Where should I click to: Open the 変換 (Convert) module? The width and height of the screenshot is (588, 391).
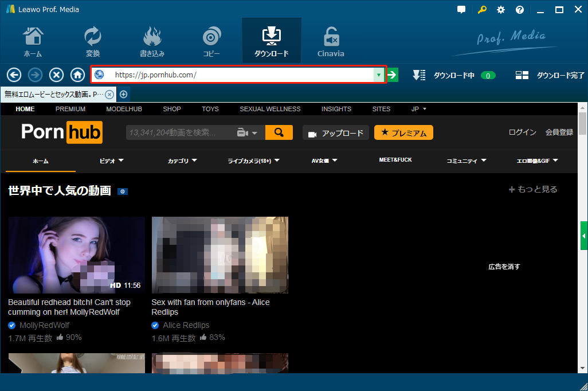click(x=92, y=42)
